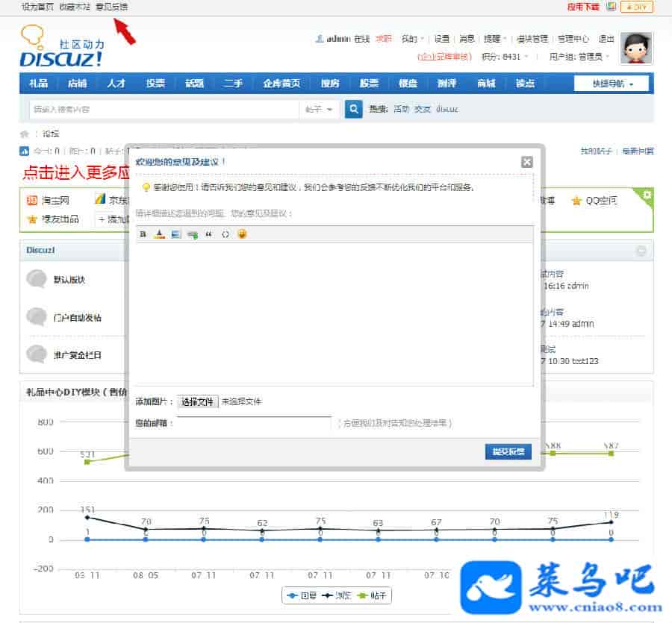Expand 我的 user menu

point(413,39)
